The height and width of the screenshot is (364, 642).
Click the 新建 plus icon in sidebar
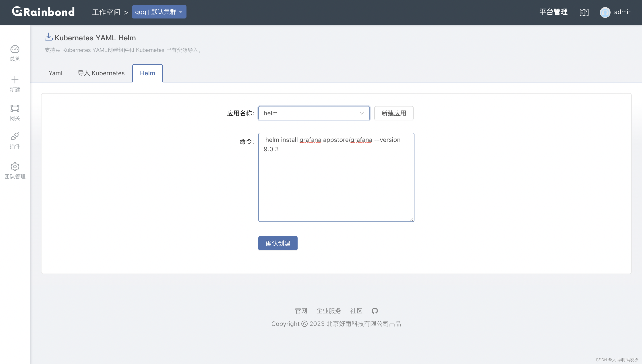click(15, 80)
